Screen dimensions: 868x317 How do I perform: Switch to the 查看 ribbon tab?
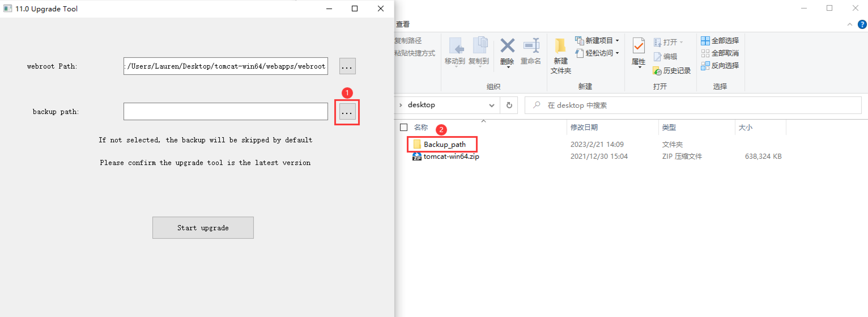point(403,24)
